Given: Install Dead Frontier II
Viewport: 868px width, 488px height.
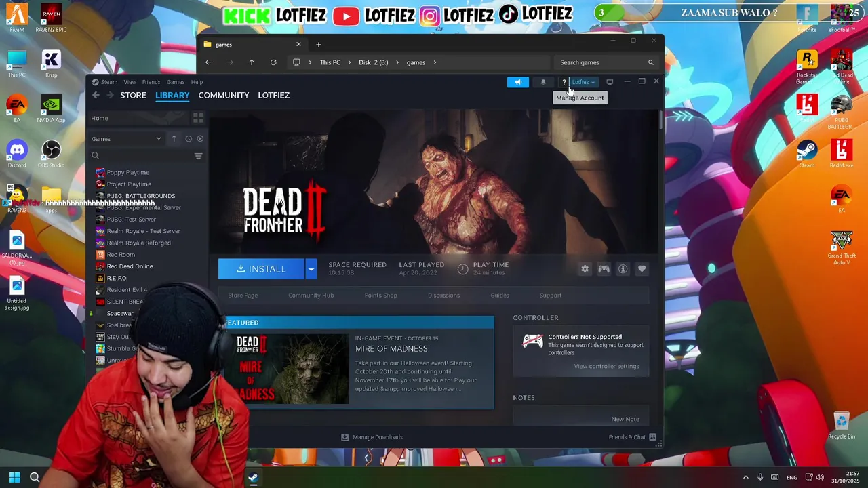Looking at the screenshot, I should (262, 269).
